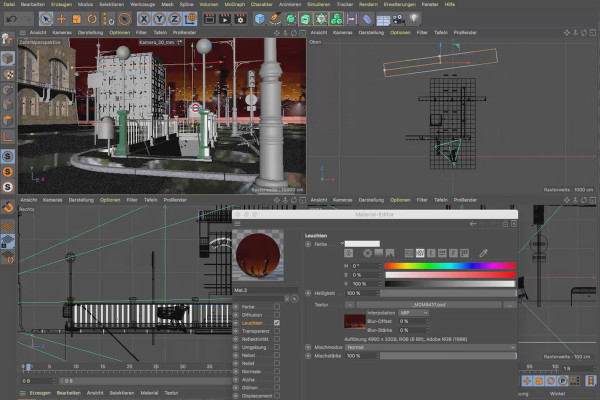Screen dimensions: 600x400
Task: Adjust the saturation red slider
Action: [x=450, y=275]
